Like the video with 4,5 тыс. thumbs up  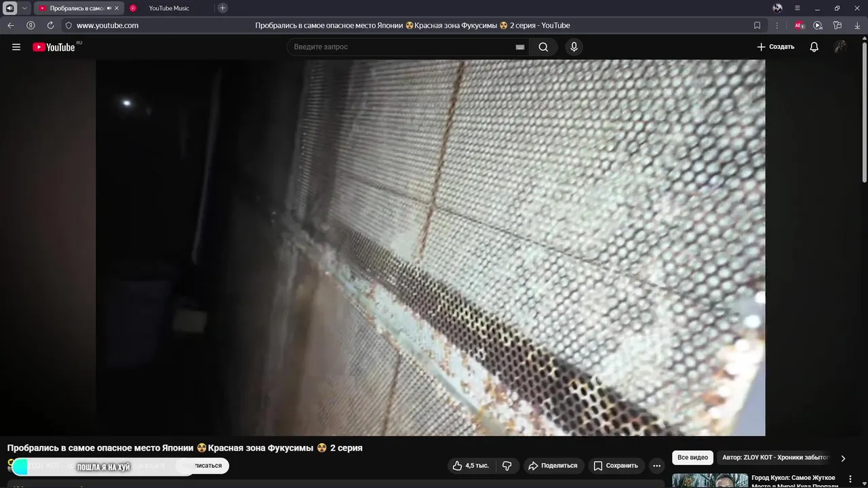(470, 466)
